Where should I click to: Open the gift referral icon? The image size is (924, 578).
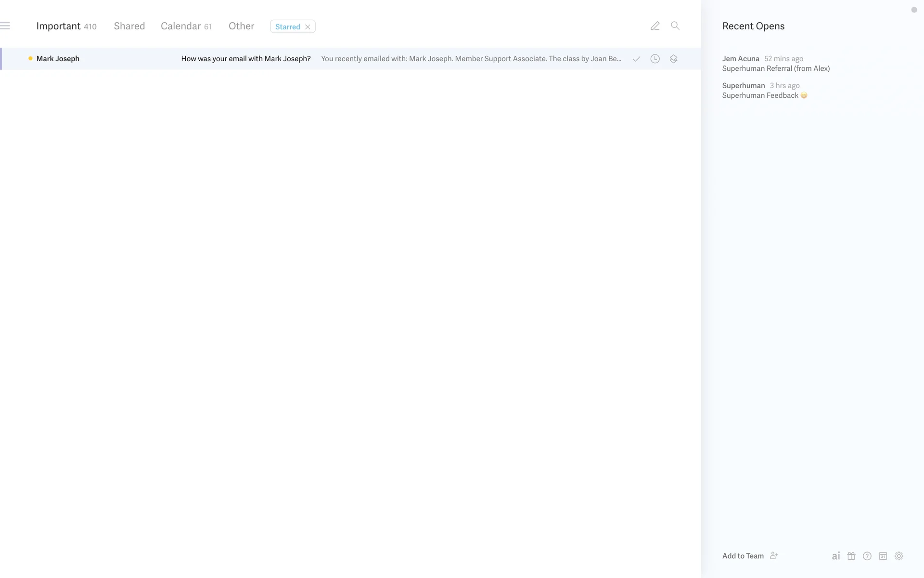point(851,556)
